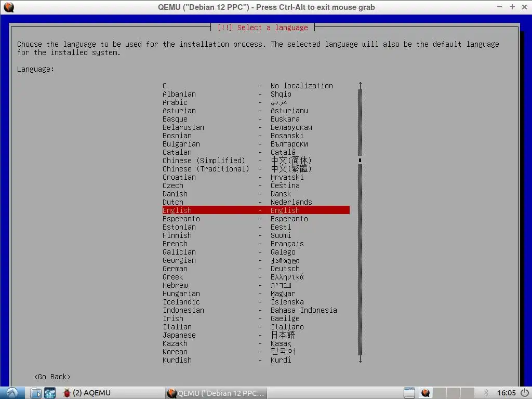
Task: Click the scrollbar up arrow in the language list
Action: [360, 86]
